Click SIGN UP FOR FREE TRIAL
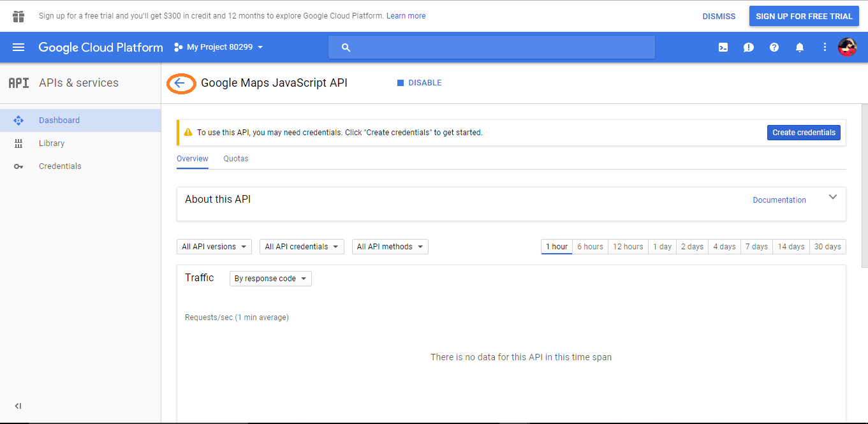 [x=804, y=17]
